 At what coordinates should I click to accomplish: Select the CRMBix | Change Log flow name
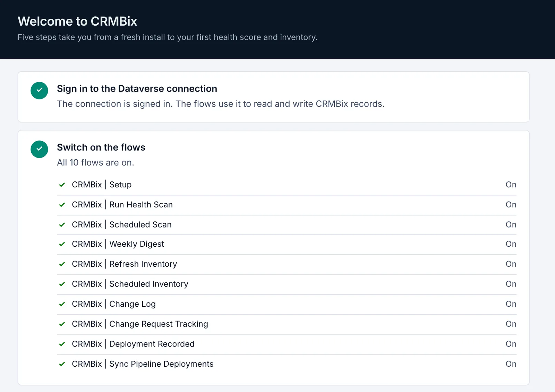[114, 304]
